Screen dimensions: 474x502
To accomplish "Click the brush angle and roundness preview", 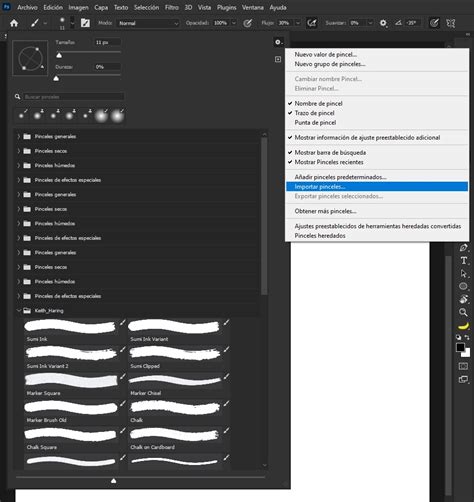I will coord(30,58).
